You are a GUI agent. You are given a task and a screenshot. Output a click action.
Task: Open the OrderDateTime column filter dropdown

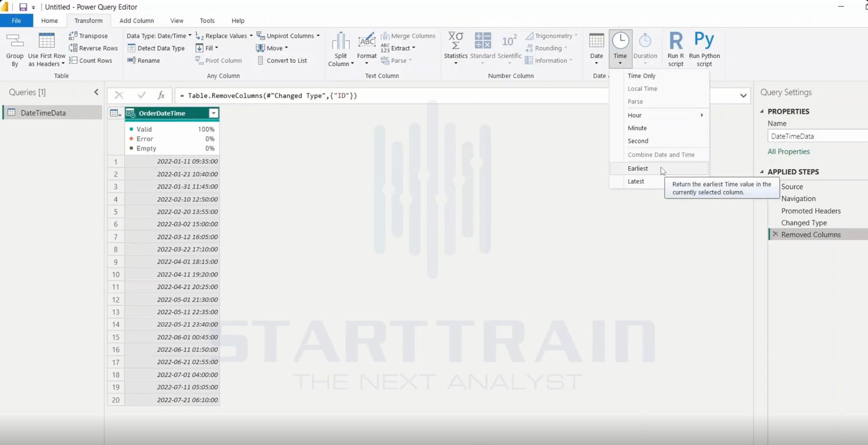tap(213, 113)
